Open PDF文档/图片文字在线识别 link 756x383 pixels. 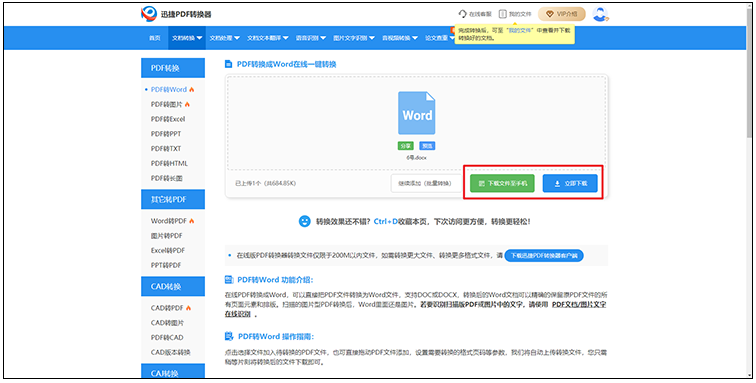tap(579, 305)
